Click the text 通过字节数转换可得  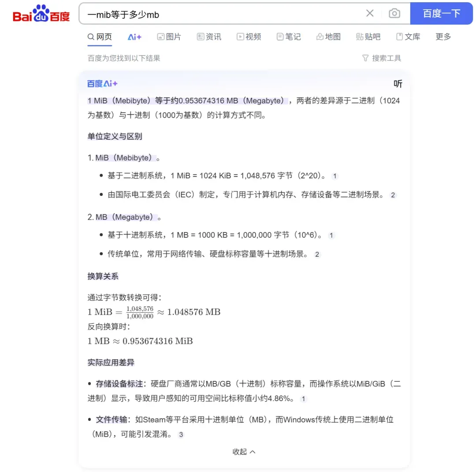coord(124,298)
